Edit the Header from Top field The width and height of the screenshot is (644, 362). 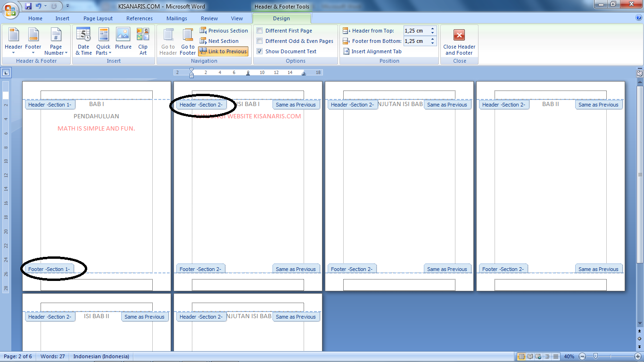click(417, 31)
